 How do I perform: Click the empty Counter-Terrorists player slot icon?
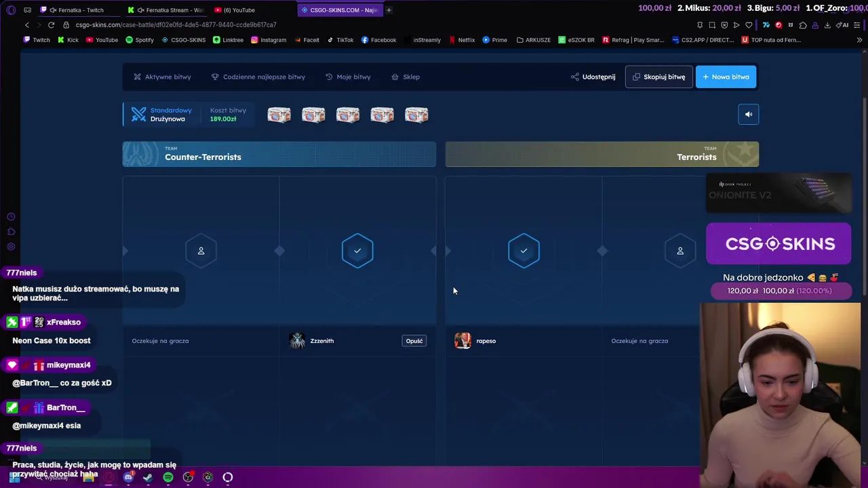point(201,251)
